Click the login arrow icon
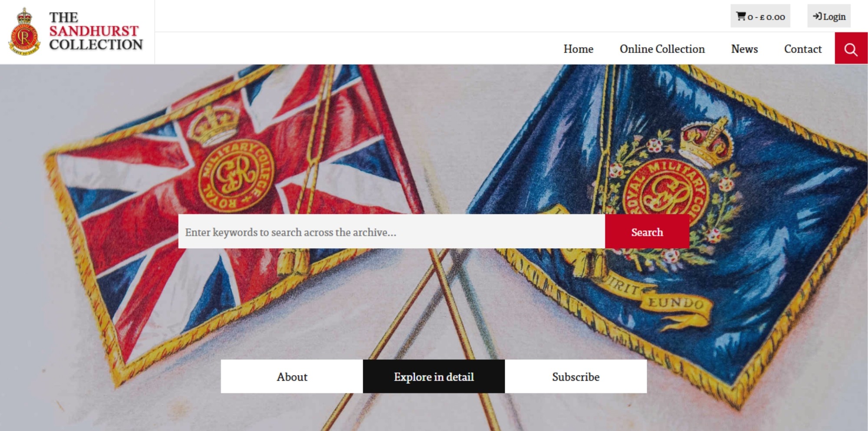This screenshot has width=868, height=431. [817, 16]
